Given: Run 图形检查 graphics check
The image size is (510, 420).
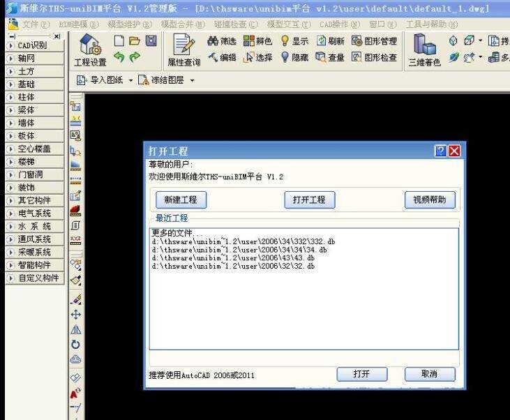Looking at the screenshot, I should pos(374,57).
